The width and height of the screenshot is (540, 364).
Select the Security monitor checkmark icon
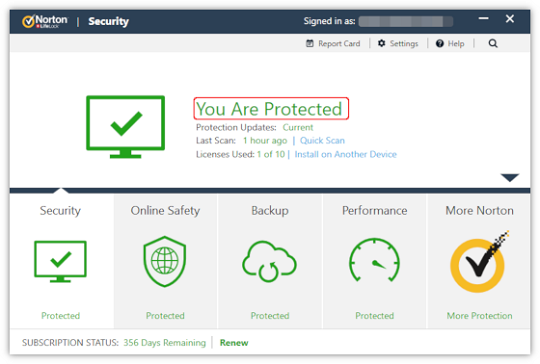point(60,261)
